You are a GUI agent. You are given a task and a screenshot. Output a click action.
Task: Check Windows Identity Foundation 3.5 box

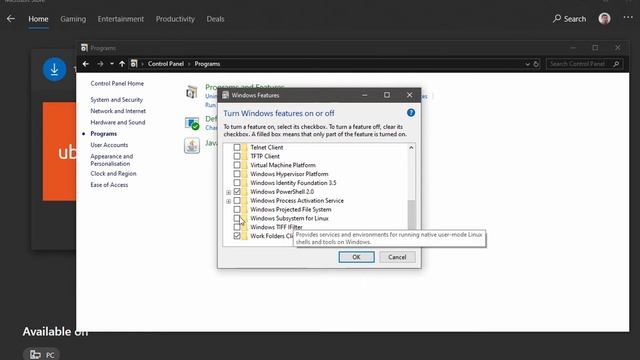237,183
